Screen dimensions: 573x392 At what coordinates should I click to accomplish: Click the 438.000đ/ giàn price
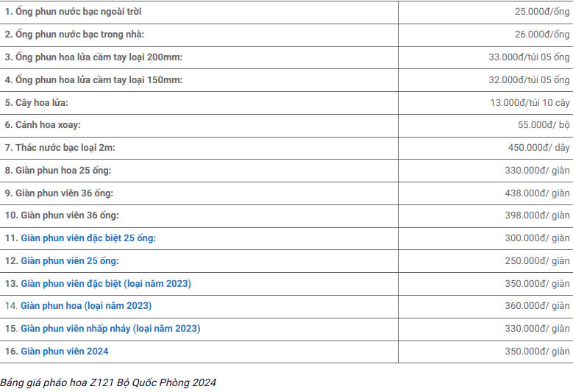pyautogui.click(x=537, y=193)
